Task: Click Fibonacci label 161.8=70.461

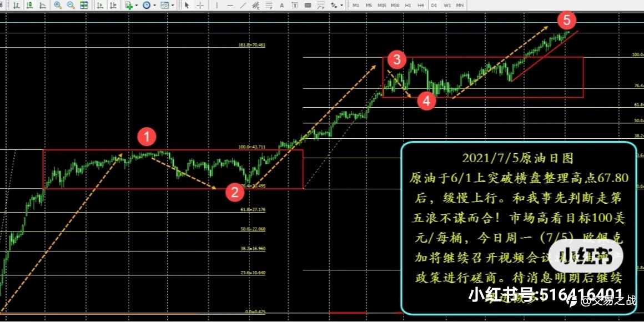Action: click(x=251, y=45)
